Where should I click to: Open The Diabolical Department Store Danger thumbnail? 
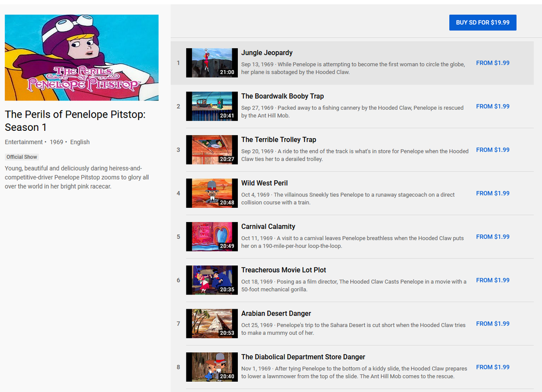(212, 367)
